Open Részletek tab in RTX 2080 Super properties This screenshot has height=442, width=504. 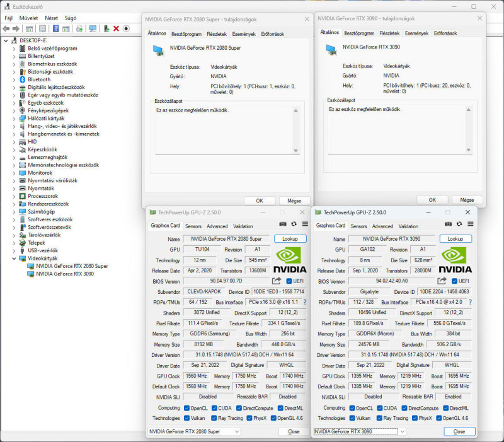[x=217, y=34]
